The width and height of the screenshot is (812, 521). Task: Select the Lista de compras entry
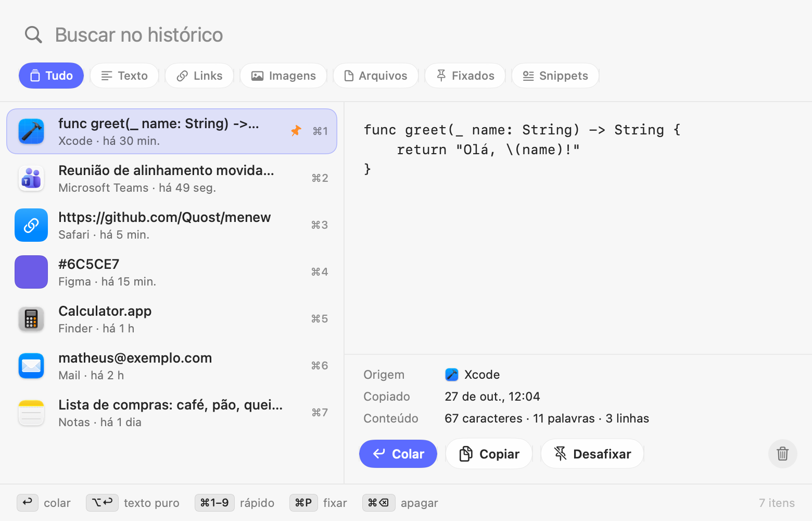pyautogui.click(x=172, y=413)
